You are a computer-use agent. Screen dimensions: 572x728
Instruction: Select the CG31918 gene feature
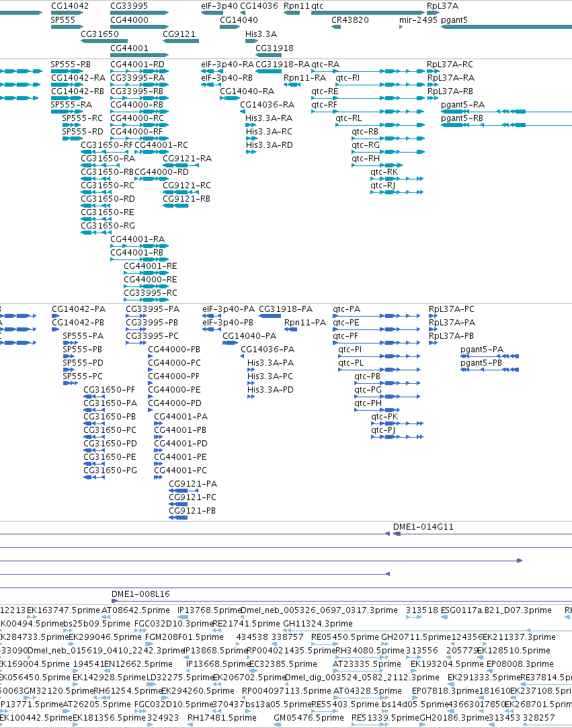point(268,55)
